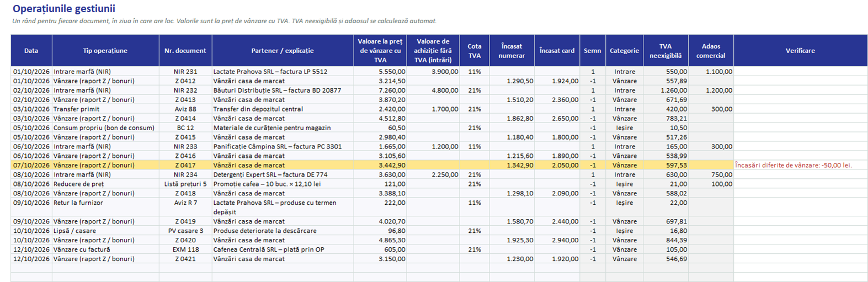This screenshot has height=282, width=868.
Task: Select the 'TVA neexigibilă' header cell
Action: (x=666, y=51)
